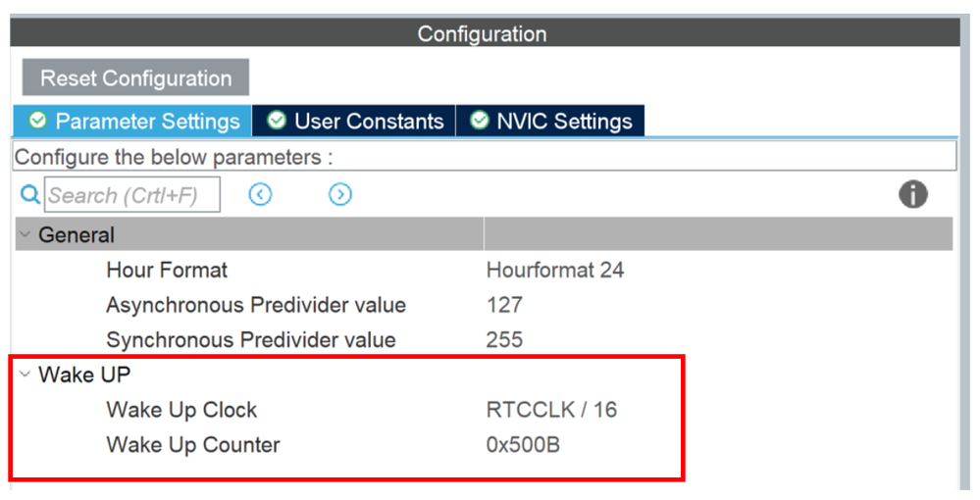
Task: Change the Hourformat 24 value
Action: [x=554, y=270]
